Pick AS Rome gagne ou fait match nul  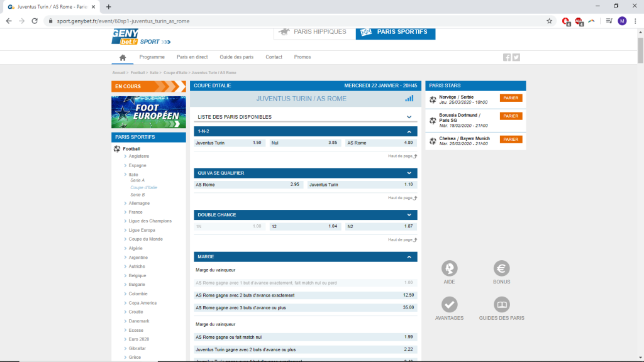coord(306,337)
